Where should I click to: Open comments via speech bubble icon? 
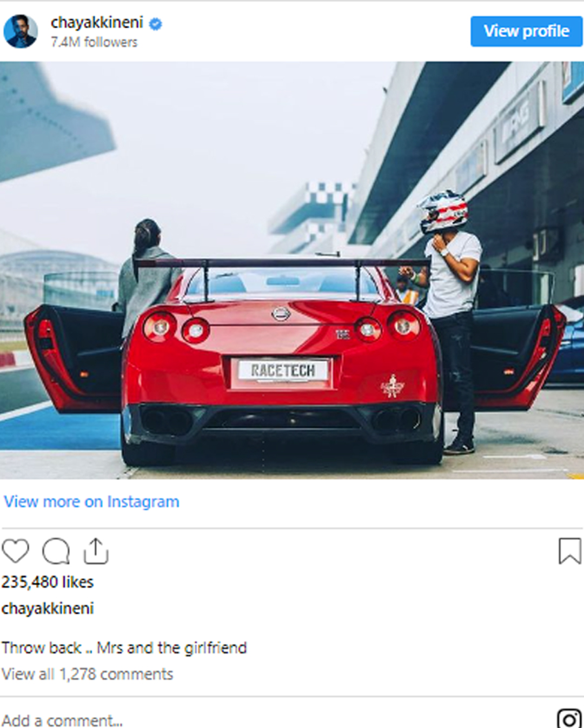click(x=56, y=551)
